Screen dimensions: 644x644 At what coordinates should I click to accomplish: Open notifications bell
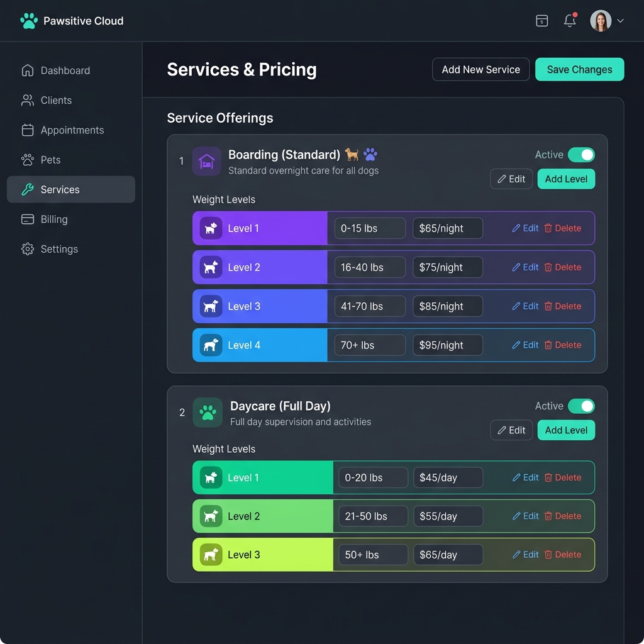(x=570, y=21)
